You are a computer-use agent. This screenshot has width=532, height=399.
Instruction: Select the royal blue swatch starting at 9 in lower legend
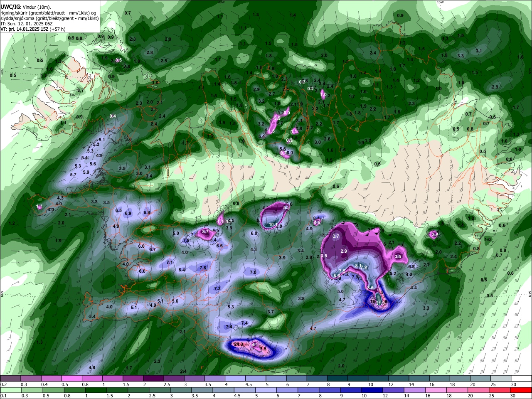351,390
